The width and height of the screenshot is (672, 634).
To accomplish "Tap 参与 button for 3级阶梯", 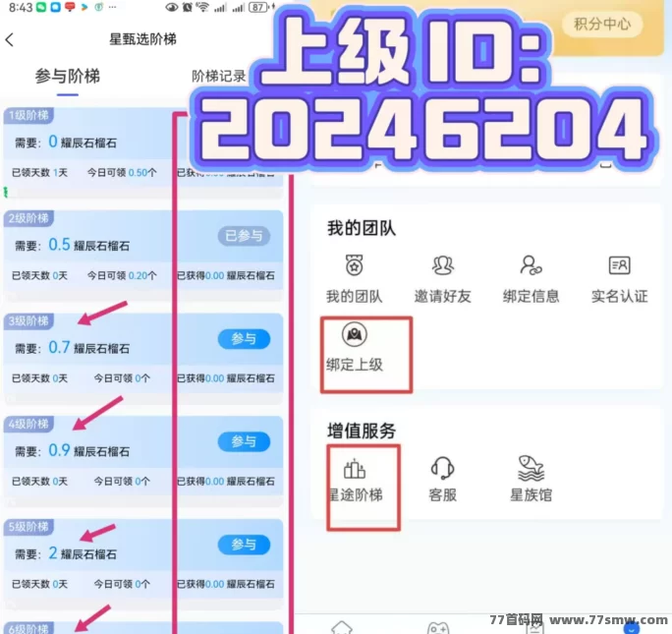I will [x=244, y=339].
